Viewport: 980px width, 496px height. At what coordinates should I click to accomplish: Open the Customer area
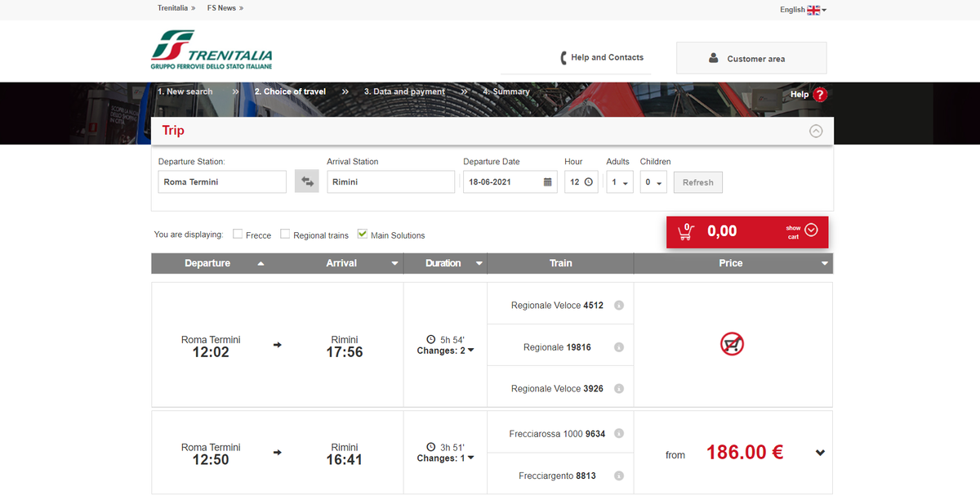tap(751, 58)
